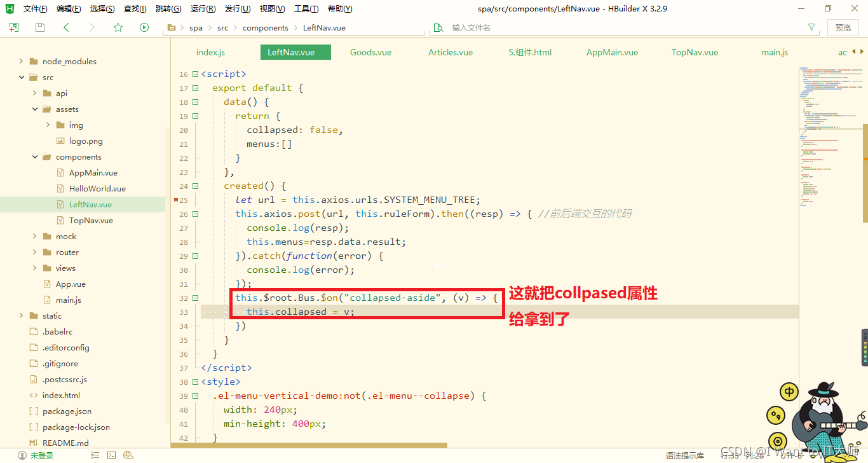Fold the data() block at line 18
This screenshot has height=463, width=868.
(x=196, y=102)
